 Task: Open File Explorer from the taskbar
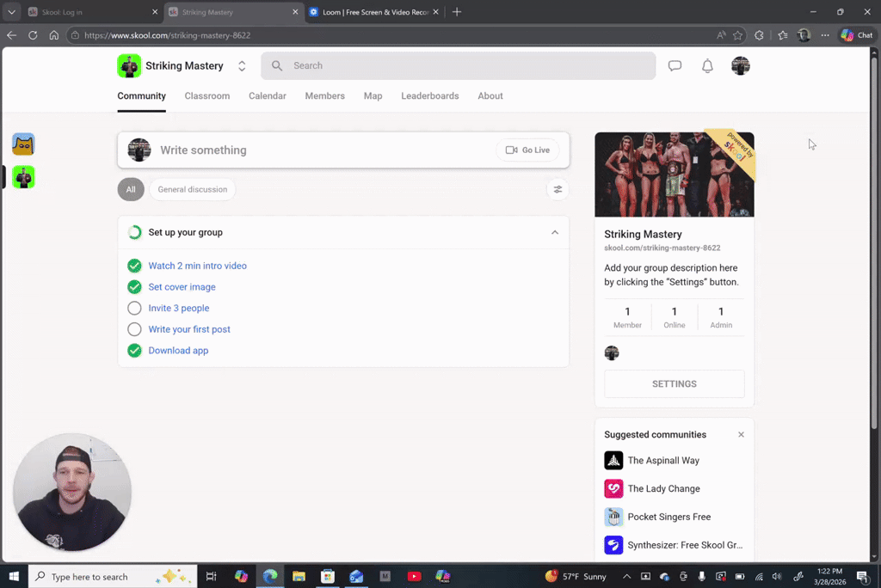point(299,576)
